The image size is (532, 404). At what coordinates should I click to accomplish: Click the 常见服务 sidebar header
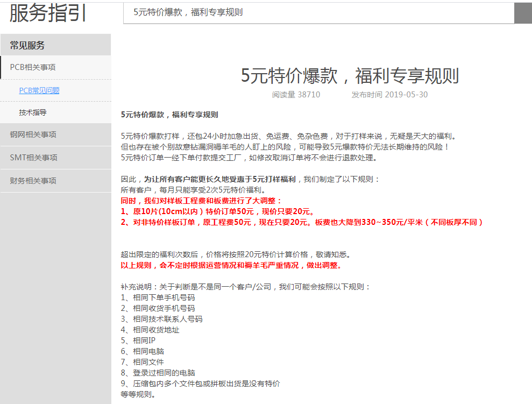(x=27, y=45)
